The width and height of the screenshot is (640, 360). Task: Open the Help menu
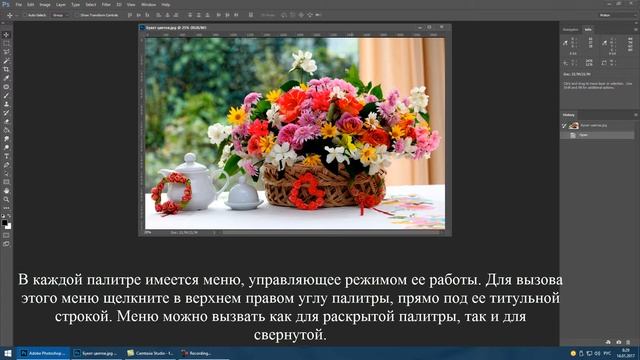click(x=165, y=4)
